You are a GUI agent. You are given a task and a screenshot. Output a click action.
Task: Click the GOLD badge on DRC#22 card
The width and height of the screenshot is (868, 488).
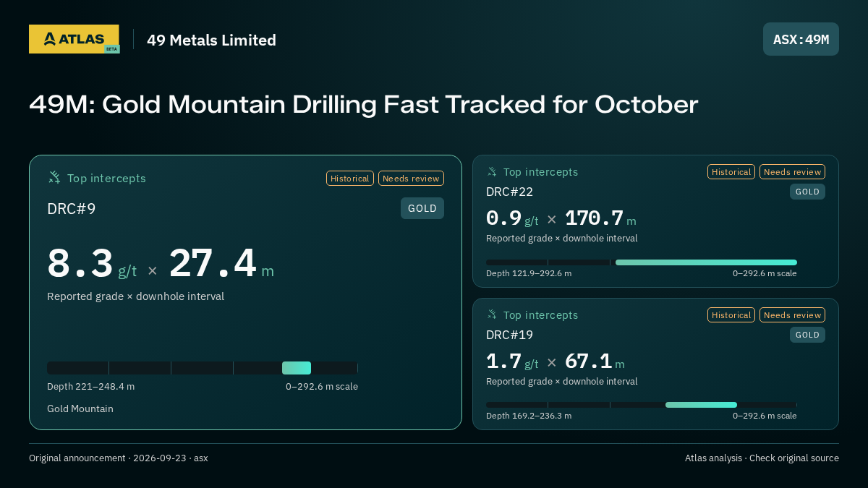pos(807,192)
